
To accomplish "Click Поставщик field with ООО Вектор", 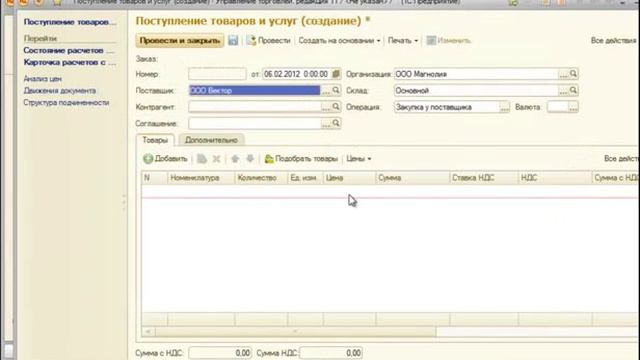I will click(x=255, y=91).
